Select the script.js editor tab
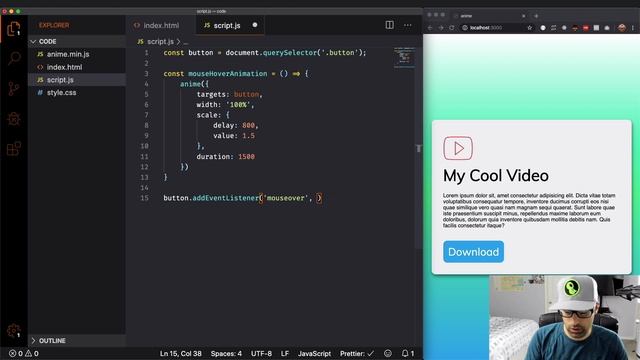 pyautogui.click(x=231, y=25)
